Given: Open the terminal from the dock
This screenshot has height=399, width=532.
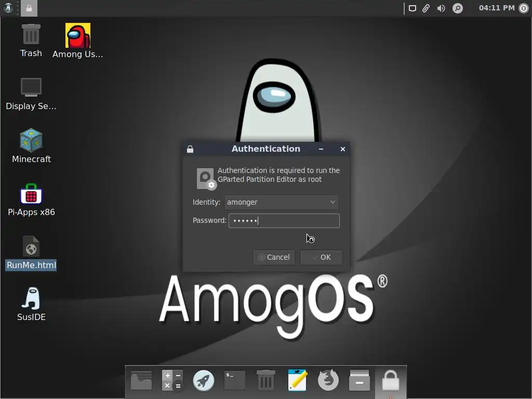Looking at the screenshot, I should coord(234,380).
